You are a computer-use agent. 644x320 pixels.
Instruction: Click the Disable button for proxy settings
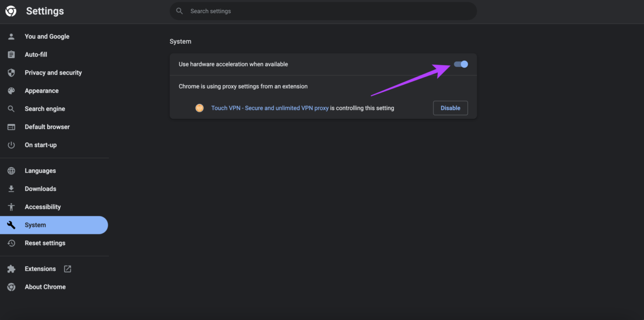pyautogui.click(x=450, y=108)
